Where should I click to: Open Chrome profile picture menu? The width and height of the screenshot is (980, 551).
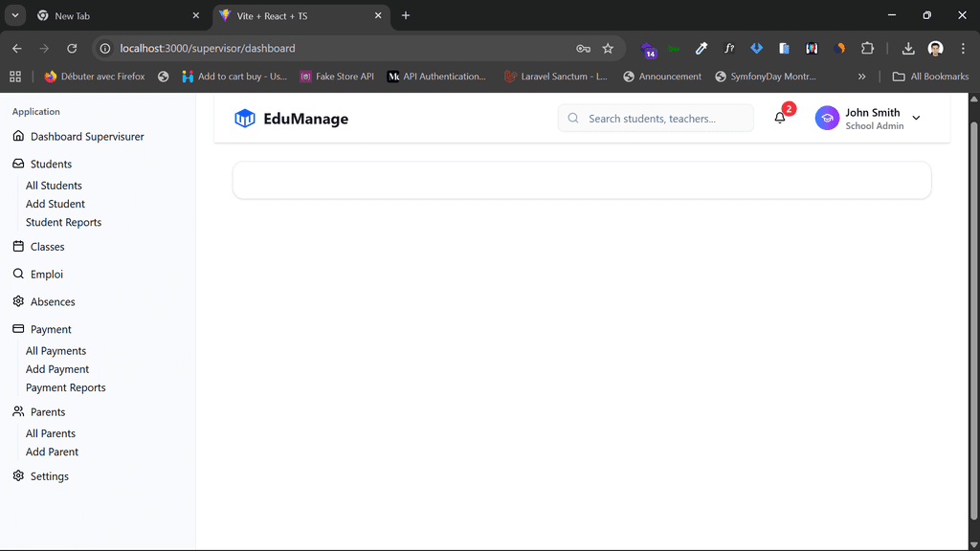pyautogui.click(x=936, y=48)
